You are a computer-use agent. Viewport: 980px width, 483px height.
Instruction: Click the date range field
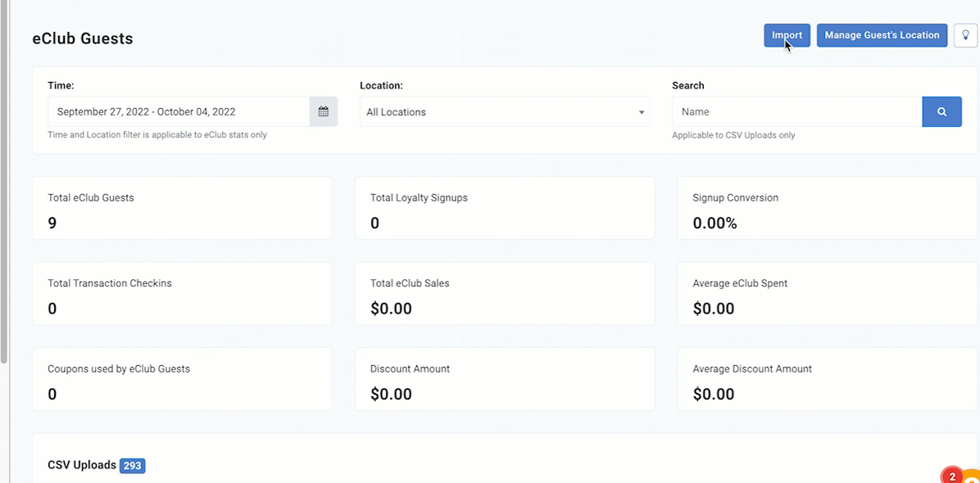(179, 112)
